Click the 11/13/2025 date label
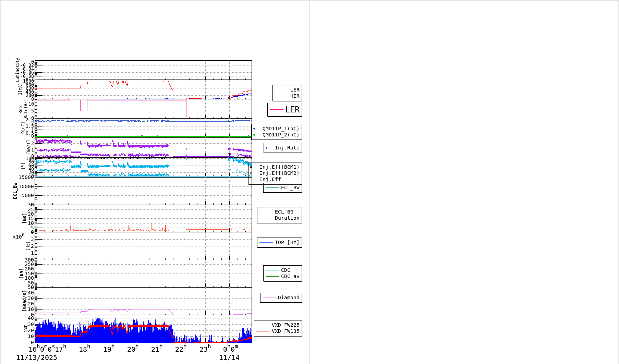Image resolution: width=619 pixels, height=364 pixels. point(37,358)
